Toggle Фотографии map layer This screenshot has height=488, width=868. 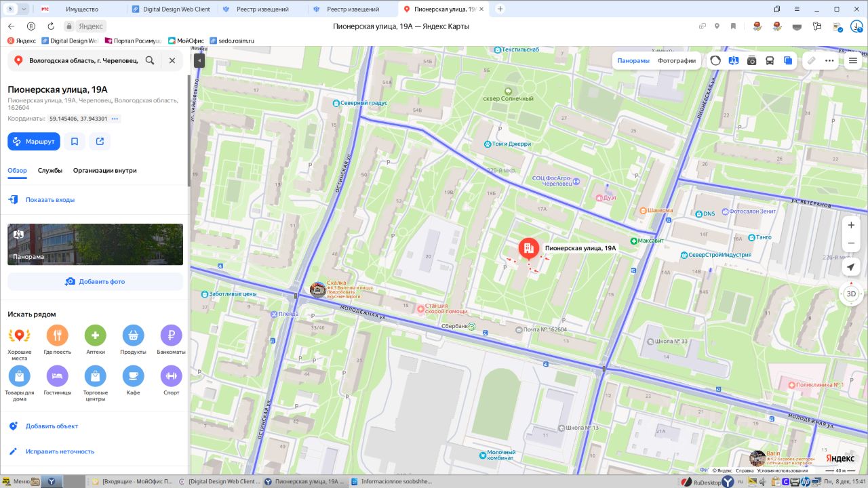[677, 60]
